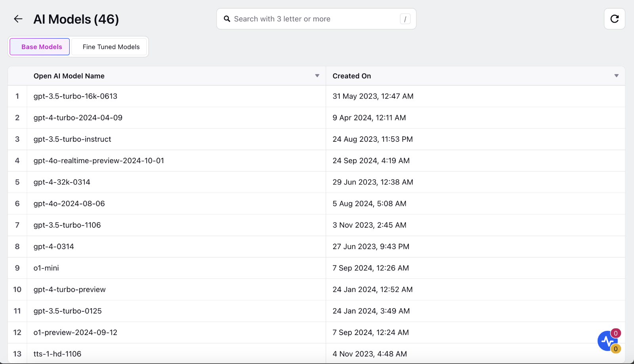Open Created On column dropdown arrow
The height and width of the screenshot is (364, 634).
tap(616, 76)
